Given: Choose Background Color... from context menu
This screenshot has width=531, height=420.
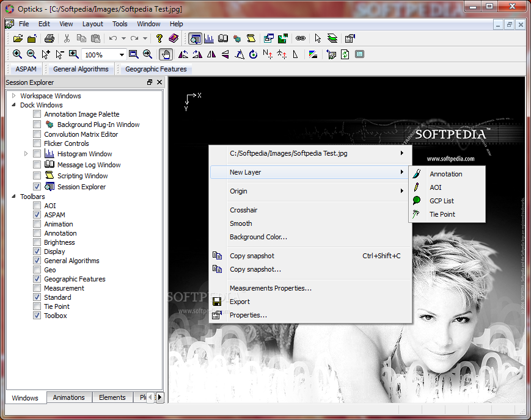Looking at the screenshot, I should pos(310,237).
